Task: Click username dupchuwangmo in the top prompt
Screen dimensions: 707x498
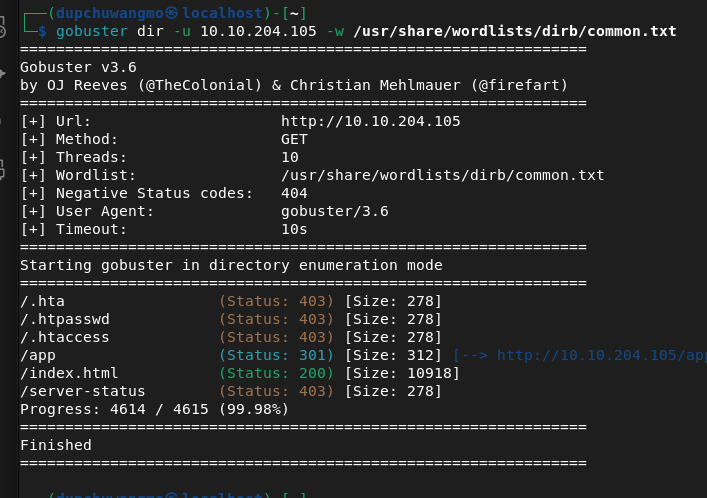Action: [x=110, y=13]
